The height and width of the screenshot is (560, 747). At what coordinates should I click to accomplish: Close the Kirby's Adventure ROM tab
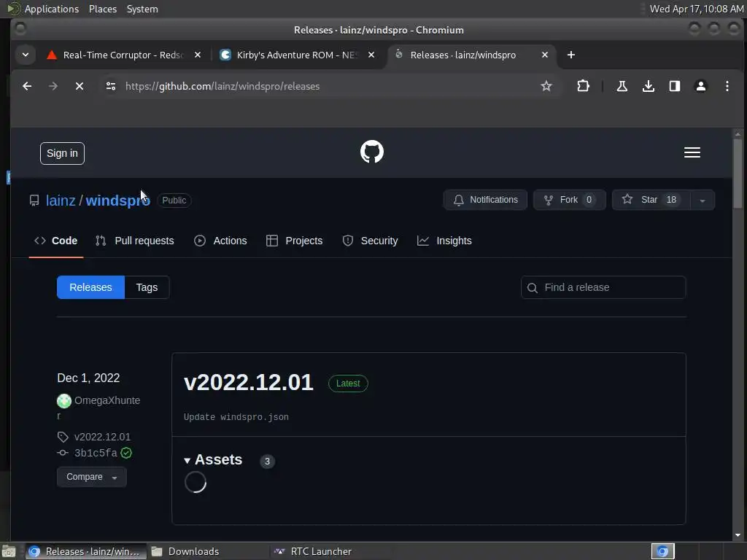point(371,55)
